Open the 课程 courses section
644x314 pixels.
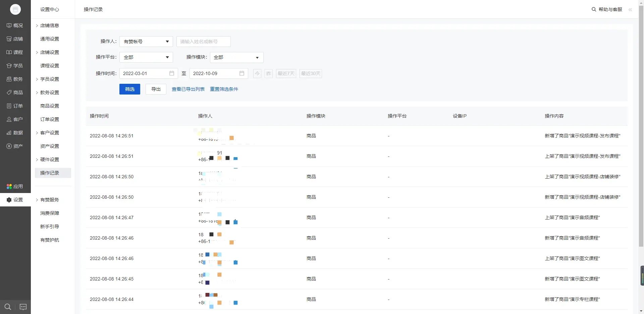click(x=15, y=52)
